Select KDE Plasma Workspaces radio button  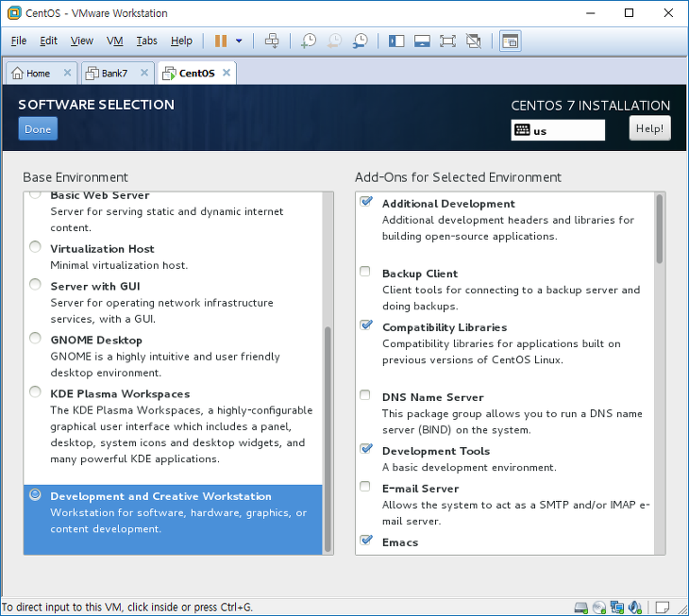[35, 391]
